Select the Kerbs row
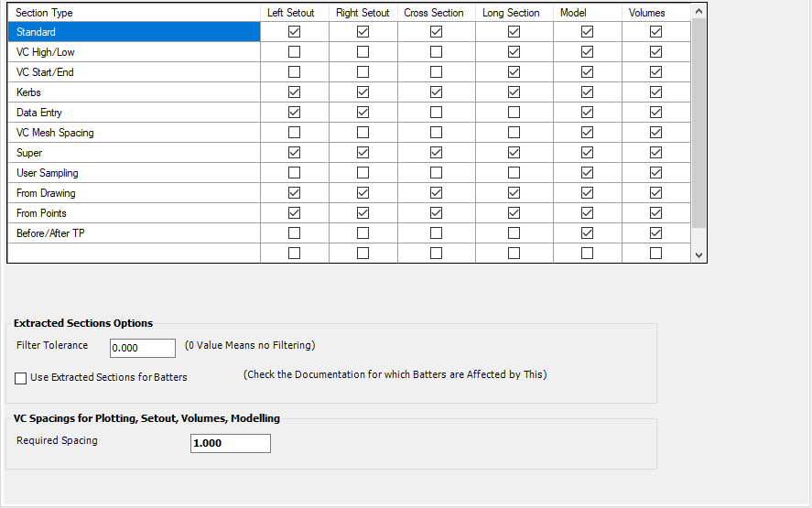Viewport: 812px width, 508px height. pos(135,92)
